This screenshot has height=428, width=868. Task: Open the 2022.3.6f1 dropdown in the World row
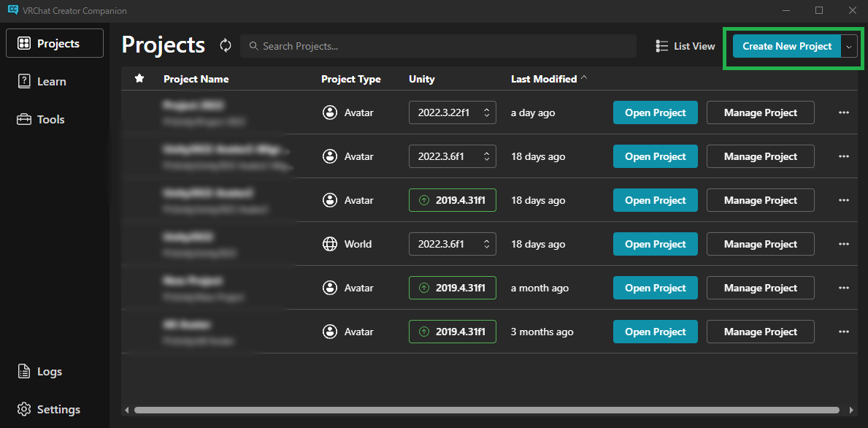pyautogui.click(x=453, y=244)
